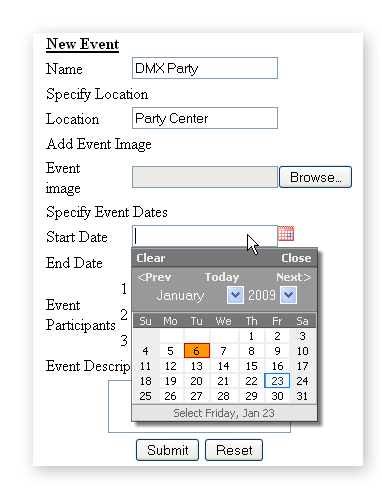Advance to next month with Next
The image size is (382, 500).
[x=294, y=277]
